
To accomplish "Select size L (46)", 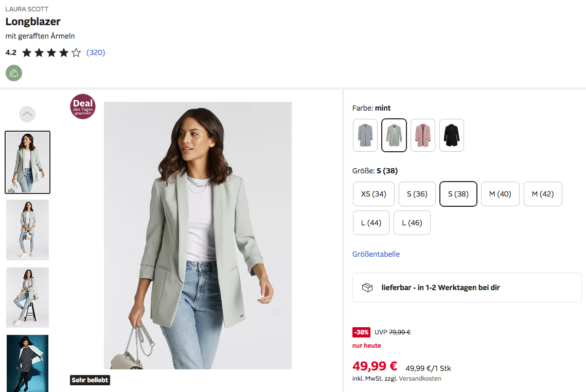I will click(412, 223).
